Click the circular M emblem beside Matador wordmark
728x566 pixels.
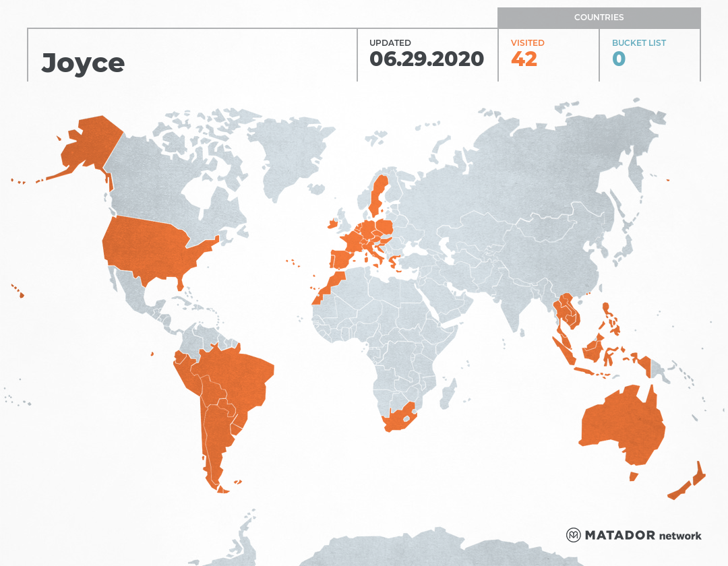pyautogui.click(x=574, y=536)
